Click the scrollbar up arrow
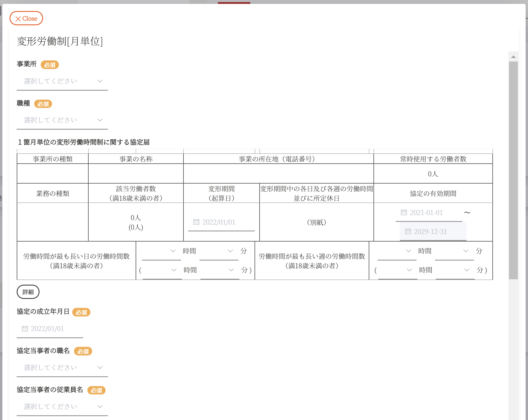 tap(513, 57)
